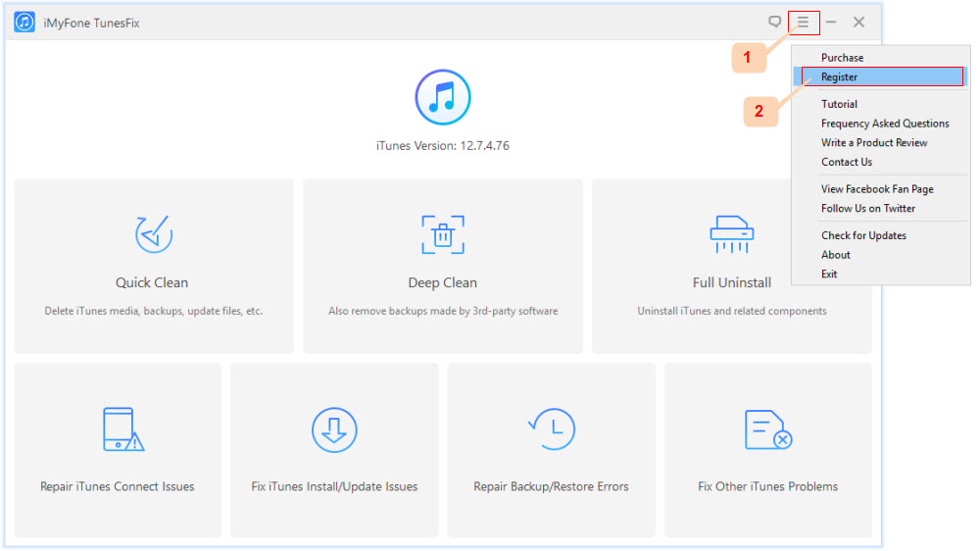Open the Quick Clean title
The image size is (980, 551).
152,282
